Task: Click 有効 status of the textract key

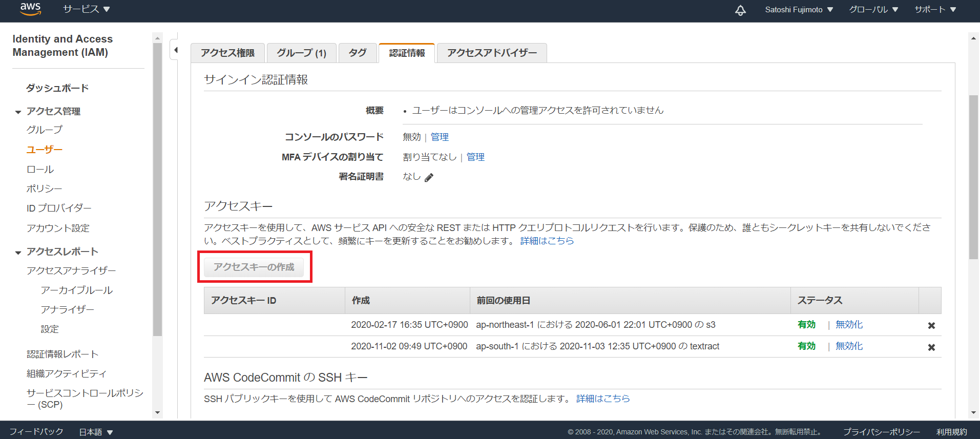Action: [806, 346]
